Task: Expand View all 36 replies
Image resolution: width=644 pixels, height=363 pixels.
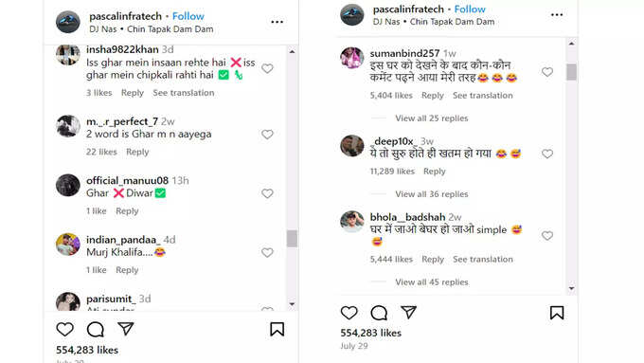Action: tap(432, 194)
